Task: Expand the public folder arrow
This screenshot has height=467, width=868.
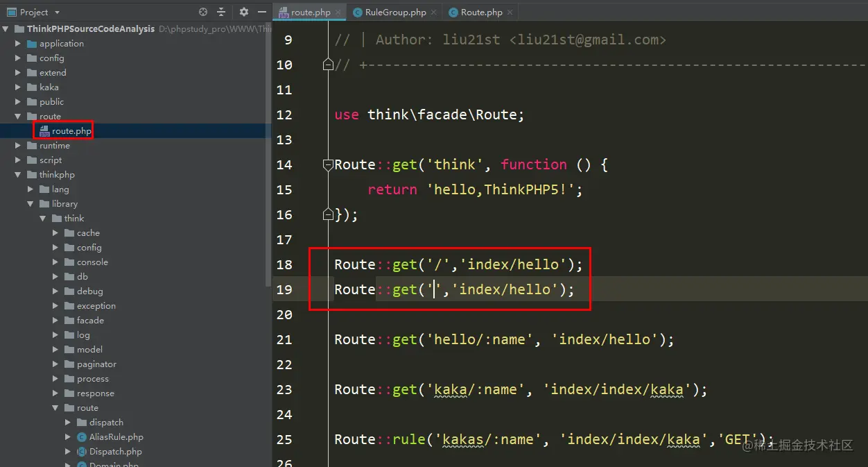Action: pyautogui.click(x=18, y=102)
